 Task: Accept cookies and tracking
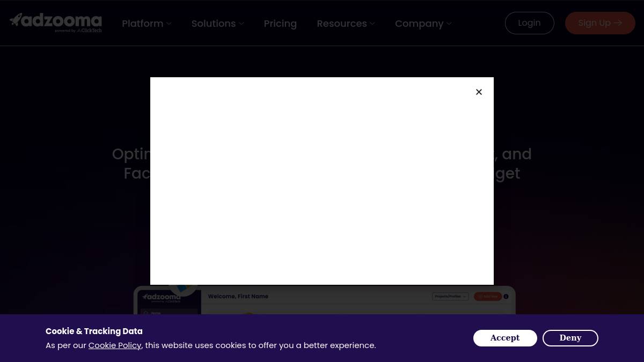pyautogui.click(x=505, y=338)
